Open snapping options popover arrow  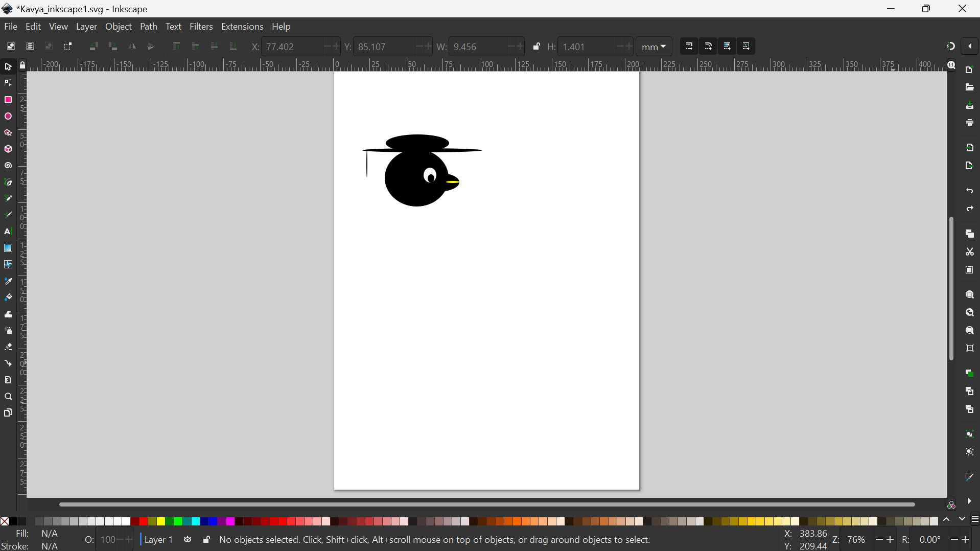[x=970, y=47]
